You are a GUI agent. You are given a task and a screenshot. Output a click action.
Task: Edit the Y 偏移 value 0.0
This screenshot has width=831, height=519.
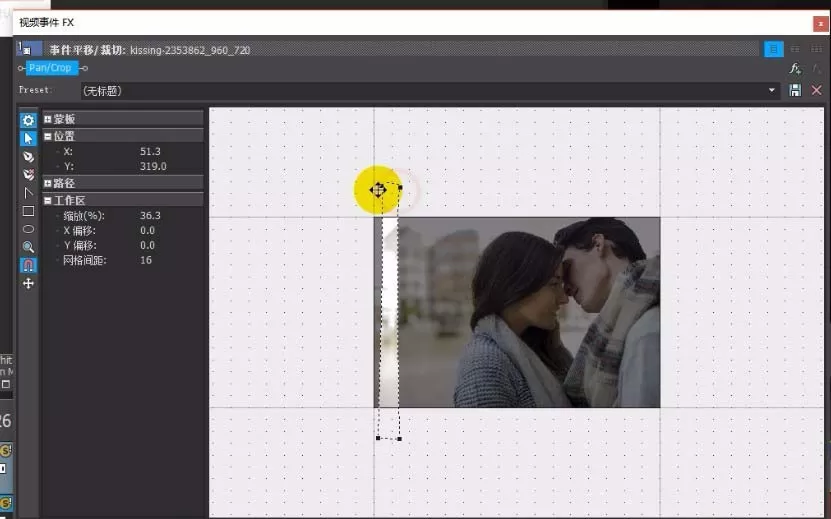(147, 245)
